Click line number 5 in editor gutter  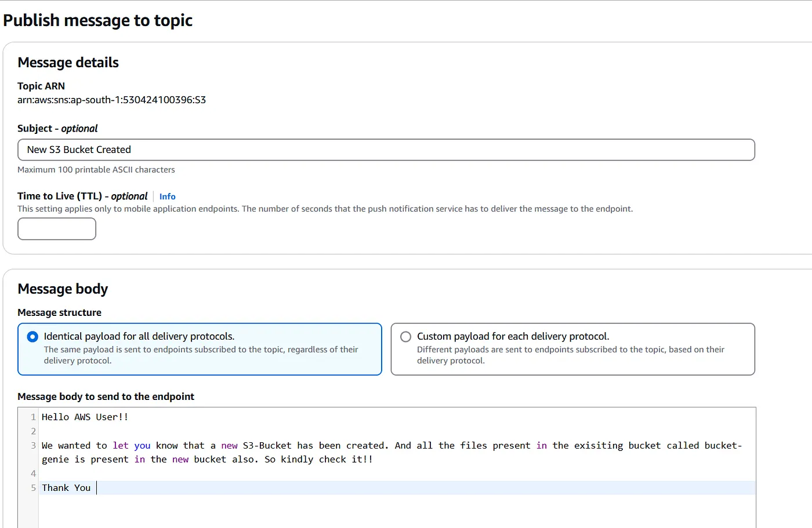(x=33, y=488)
